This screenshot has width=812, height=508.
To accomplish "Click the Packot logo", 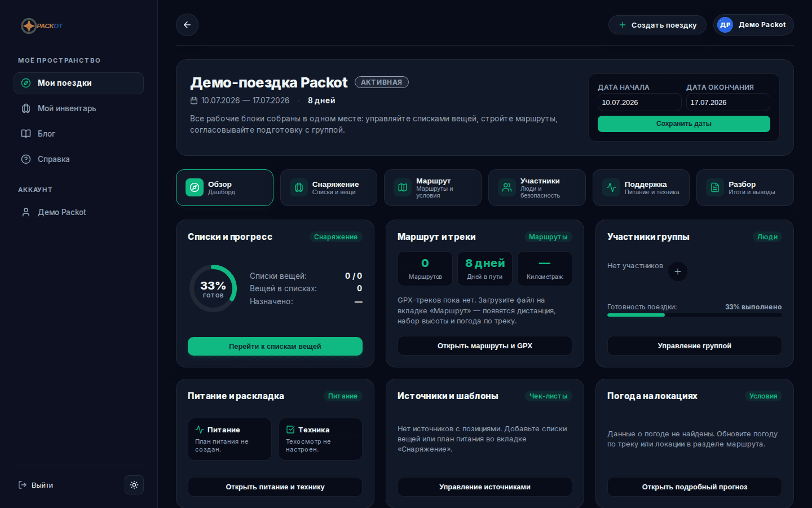I will (42, 26).
